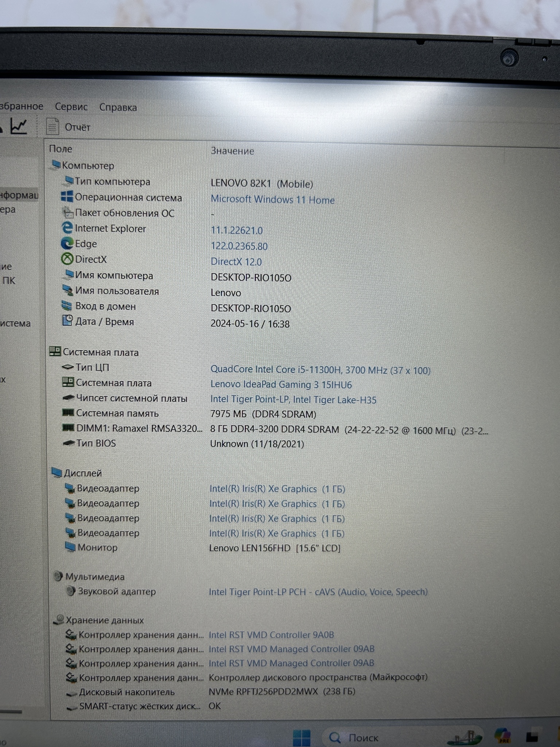The height and width of the screenshot is (747, 560).
Task: Click the Системная плата section header icon
Action: point(55,352)
